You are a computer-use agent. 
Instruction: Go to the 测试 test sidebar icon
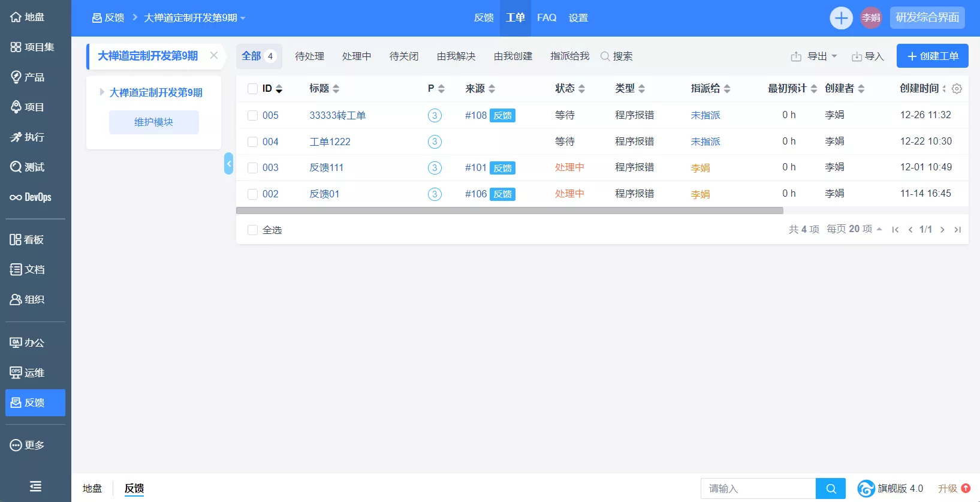(x=28, y=167)
